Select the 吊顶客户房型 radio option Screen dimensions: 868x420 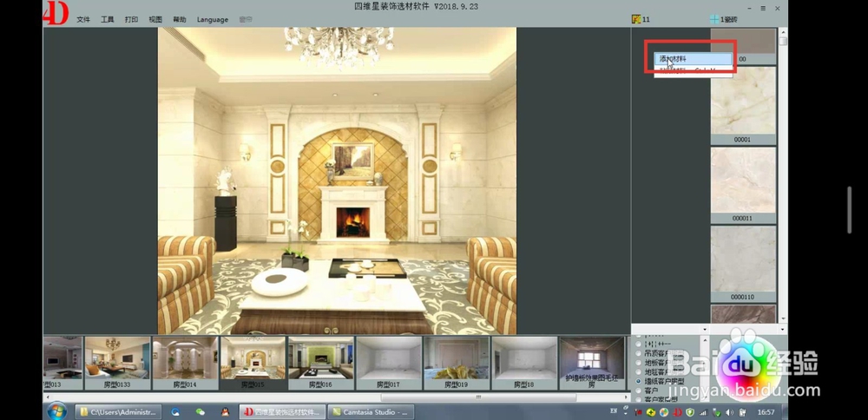pos(638,353)
